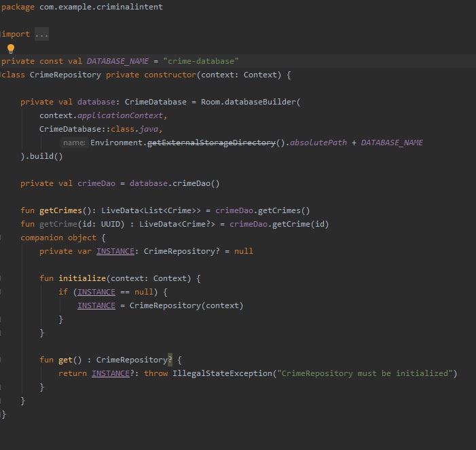Click the unused getCrime function name
Viewport: 476px width, 450px height.
[58, 224]
